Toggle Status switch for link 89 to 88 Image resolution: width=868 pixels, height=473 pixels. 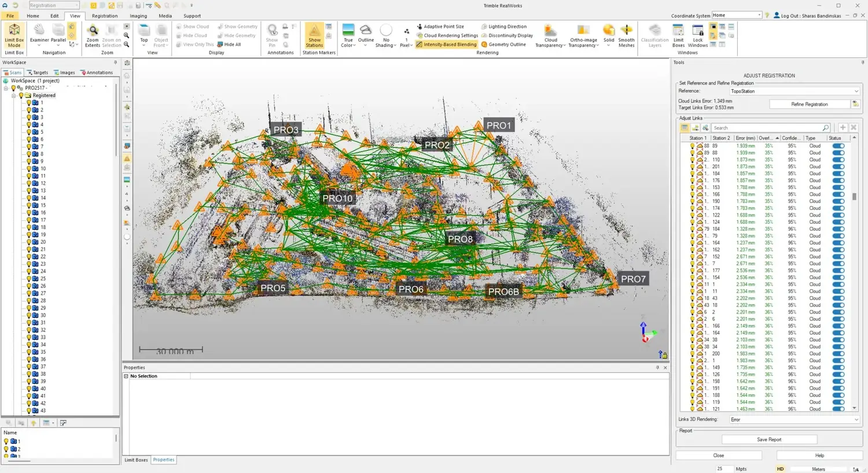click(x=838, y=153)
